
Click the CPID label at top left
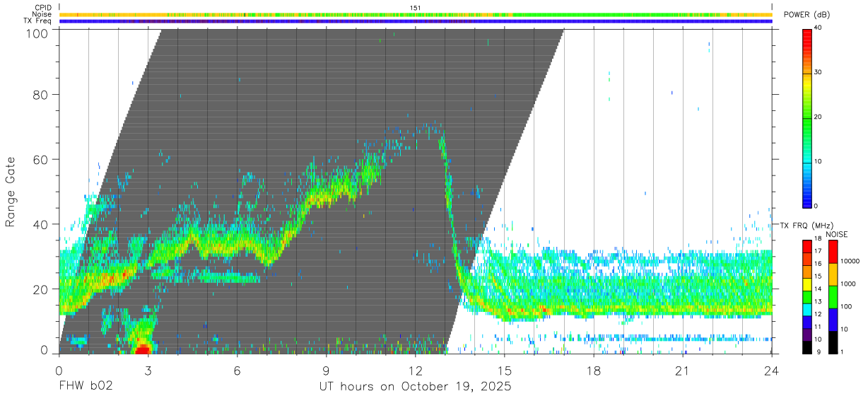pos(42,8)
